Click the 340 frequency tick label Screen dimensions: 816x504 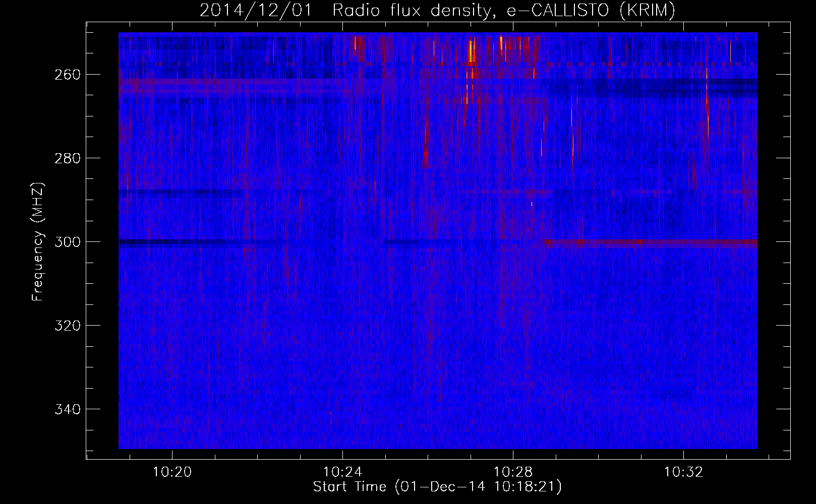67,409
